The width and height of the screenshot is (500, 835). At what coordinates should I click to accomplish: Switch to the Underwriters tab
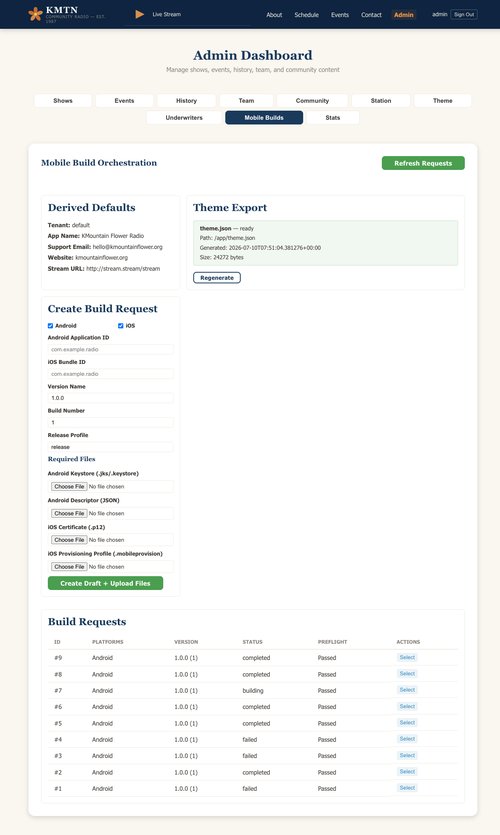coord(184,118)
